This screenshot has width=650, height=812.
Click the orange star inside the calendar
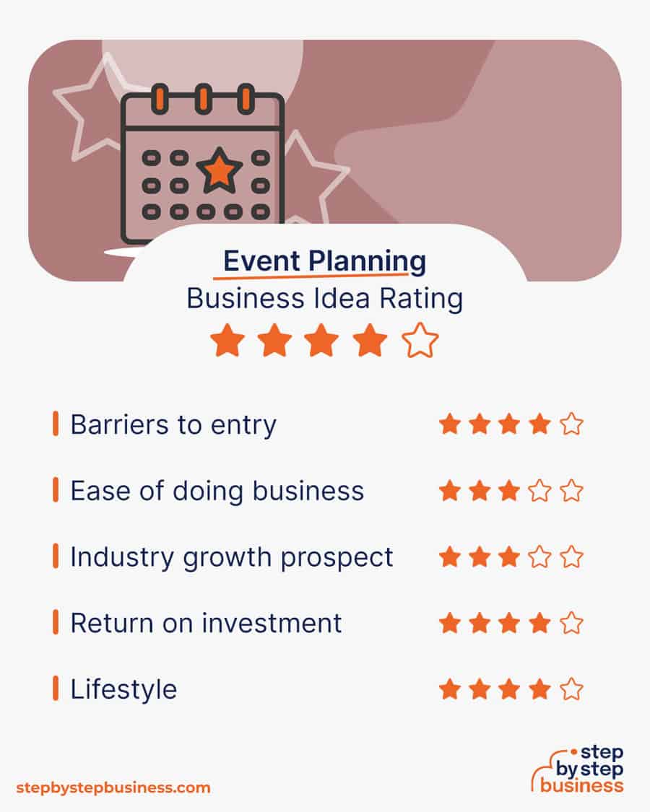[220, 171]
